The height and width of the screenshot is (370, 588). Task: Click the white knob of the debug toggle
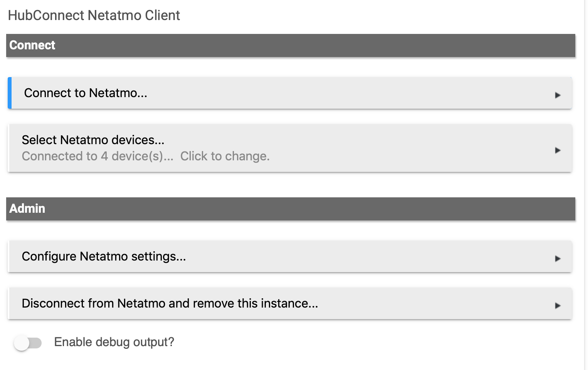pos(22,343)
